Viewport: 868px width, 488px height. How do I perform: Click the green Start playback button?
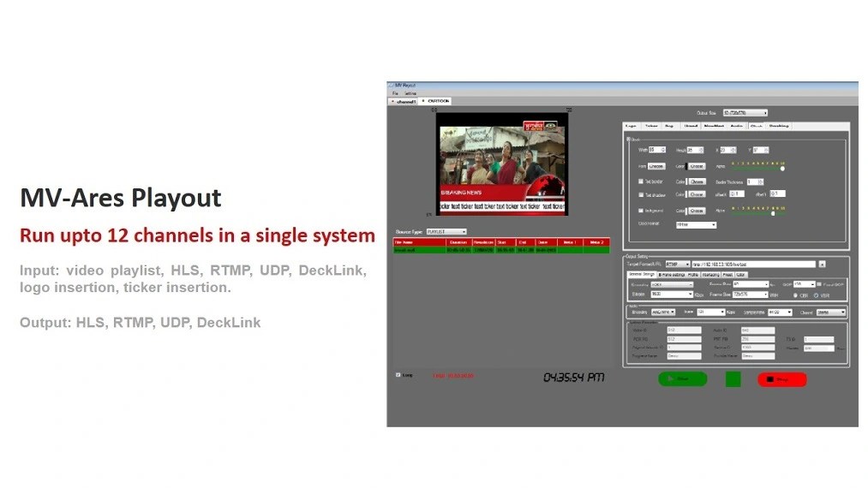tap(683, 379)
